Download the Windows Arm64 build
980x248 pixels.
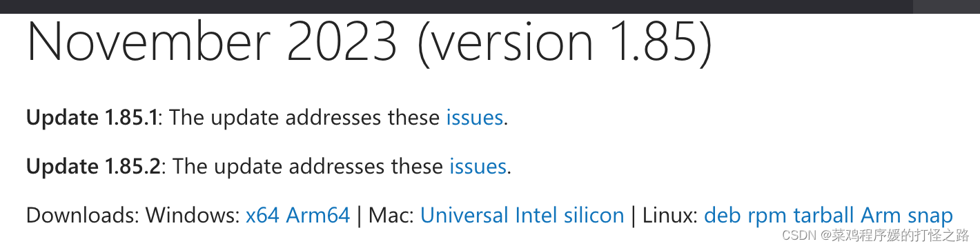tap(318, 216)
